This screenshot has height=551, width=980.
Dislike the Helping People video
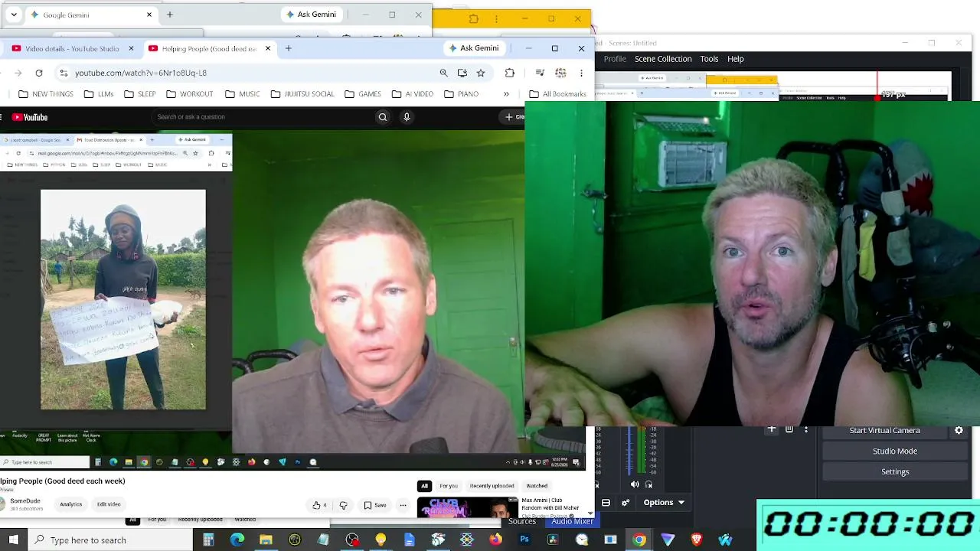pyautogui.click(x=343, y=505)
